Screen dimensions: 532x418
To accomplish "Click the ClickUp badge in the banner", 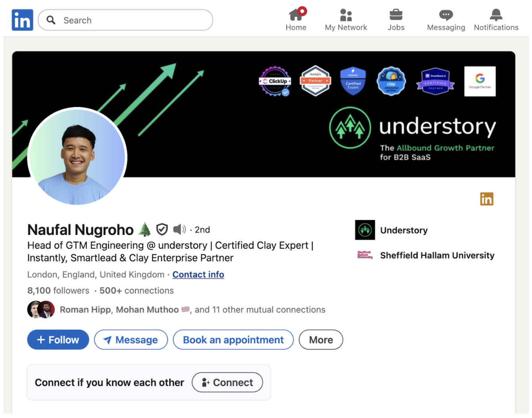I will pos(275,81).
